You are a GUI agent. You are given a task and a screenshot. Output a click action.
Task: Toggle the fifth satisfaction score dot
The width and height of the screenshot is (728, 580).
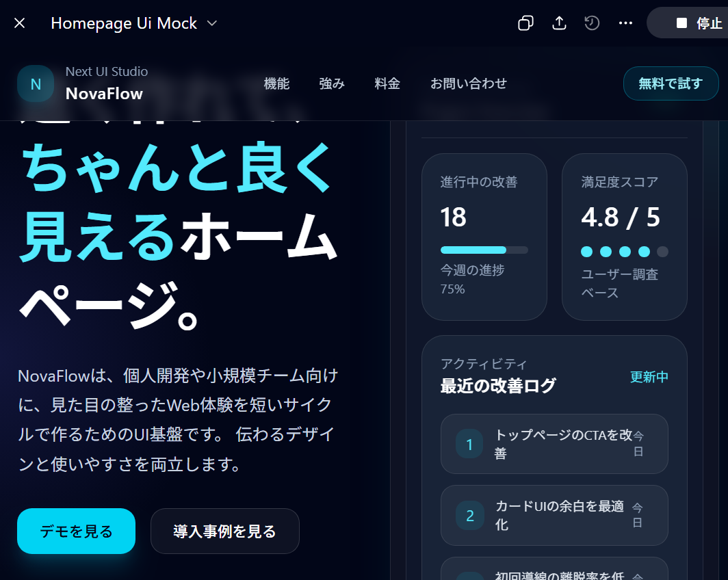click(x=662, y=252)
